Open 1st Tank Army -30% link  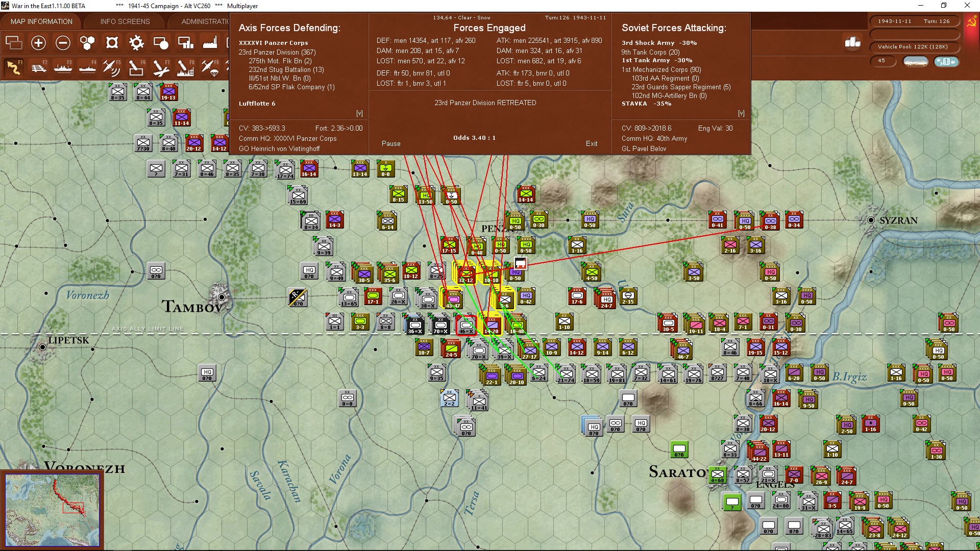coord(657,60)
